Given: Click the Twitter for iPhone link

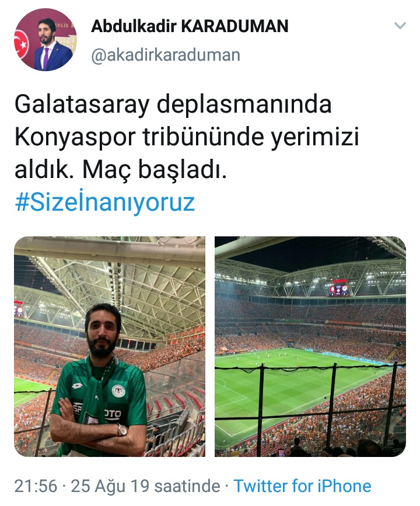Looking at the screenshot, I should click(x=302, y=486).
